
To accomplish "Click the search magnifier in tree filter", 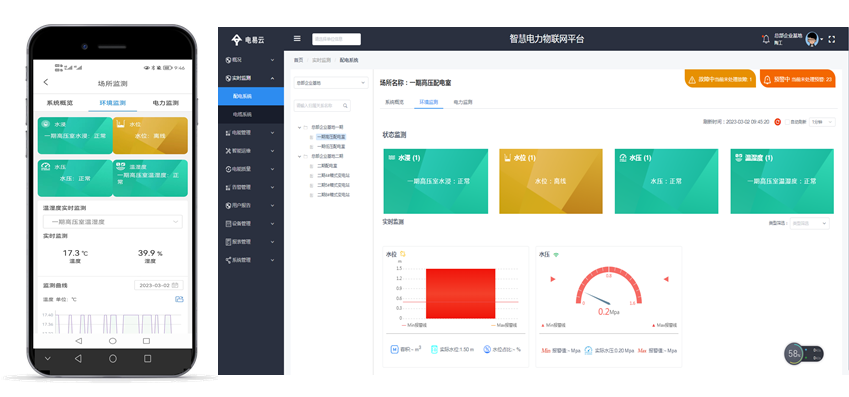I will click(x=345, y=106).
